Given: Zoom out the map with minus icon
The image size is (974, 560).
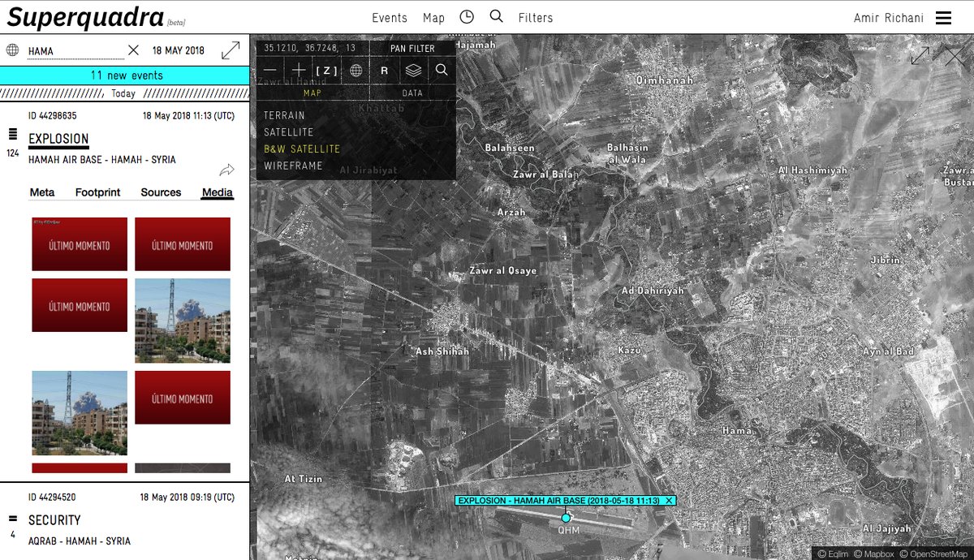Looking at the screenshot, I should click(269, 71).
